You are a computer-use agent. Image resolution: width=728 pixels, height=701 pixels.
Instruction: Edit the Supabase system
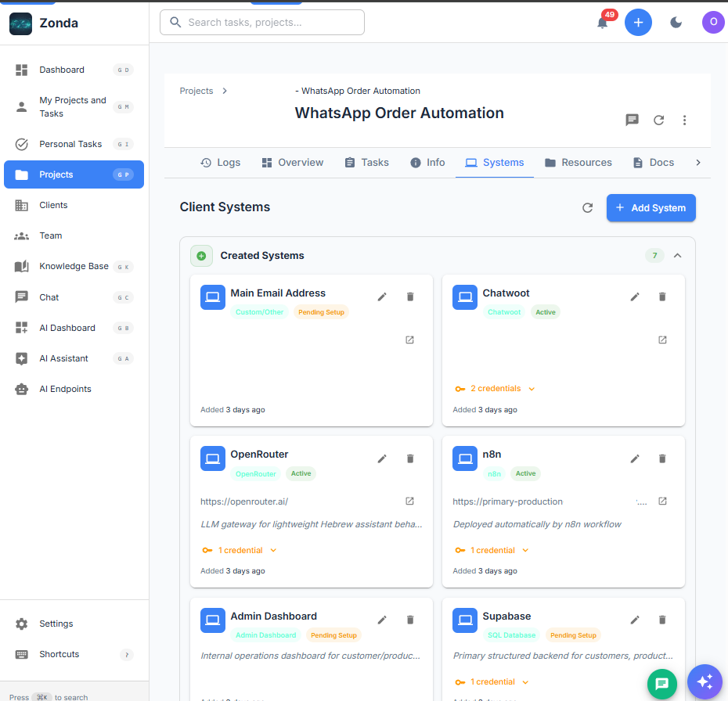(x=635, y=620)
